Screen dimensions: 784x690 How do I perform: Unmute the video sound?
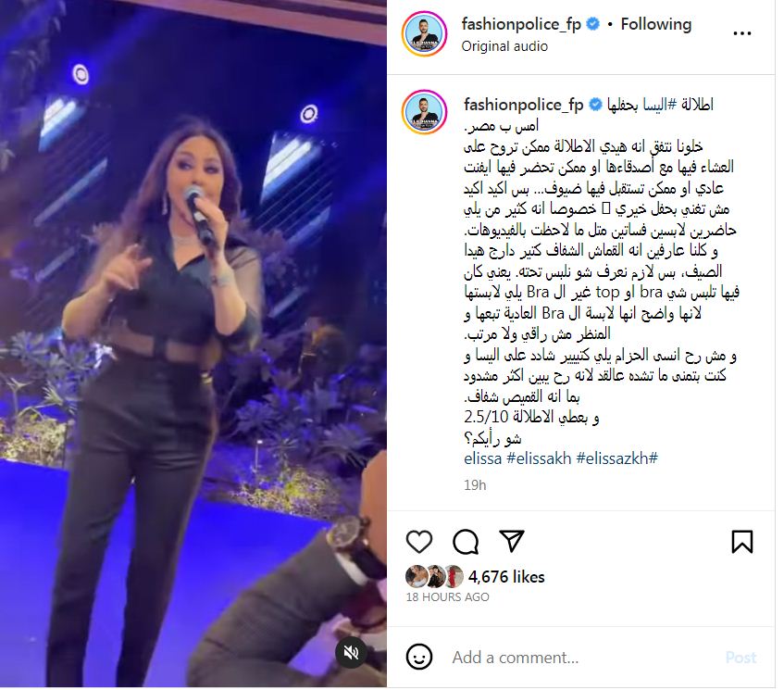click(x=351, y=652)
